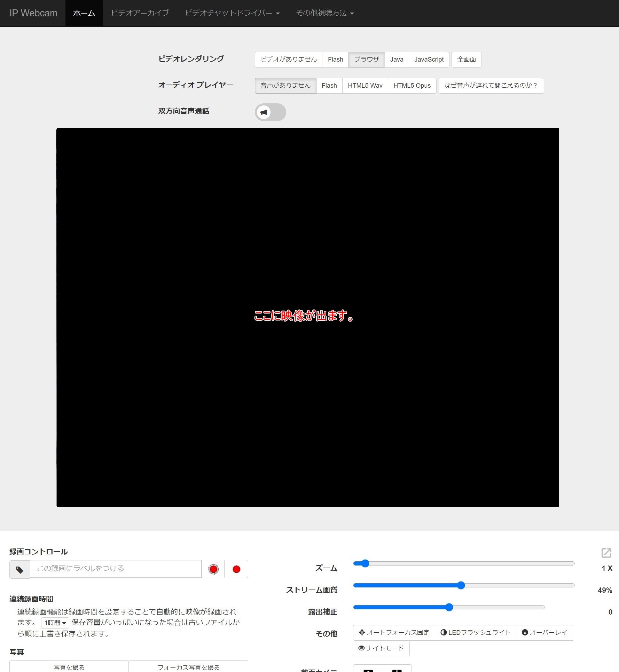
Task: Open the 1時間 recording duration dropdown
Action: click(55, 623)
